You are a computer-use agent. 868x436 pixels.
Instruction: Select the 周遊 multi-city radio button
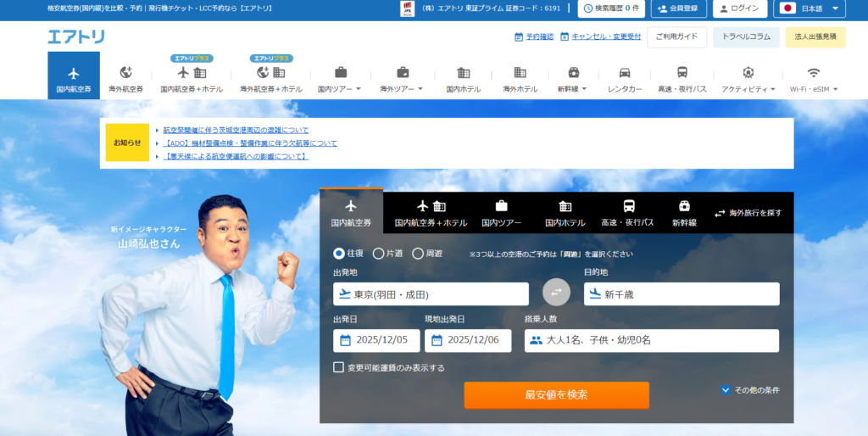418,253
